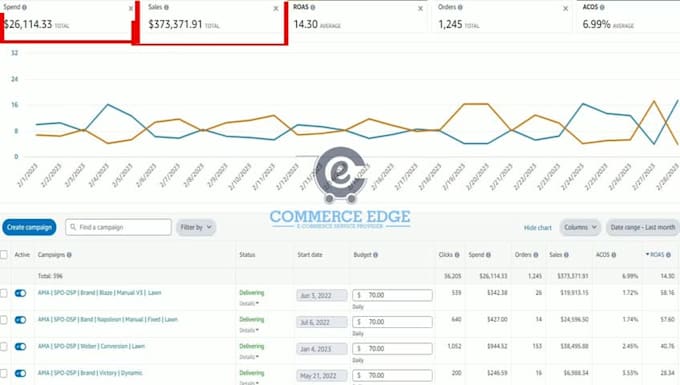Select checkbox for Napoleon Manual Fixed Lawn campaign
This screenshot has width=680, height=385.
pos(4,320)
